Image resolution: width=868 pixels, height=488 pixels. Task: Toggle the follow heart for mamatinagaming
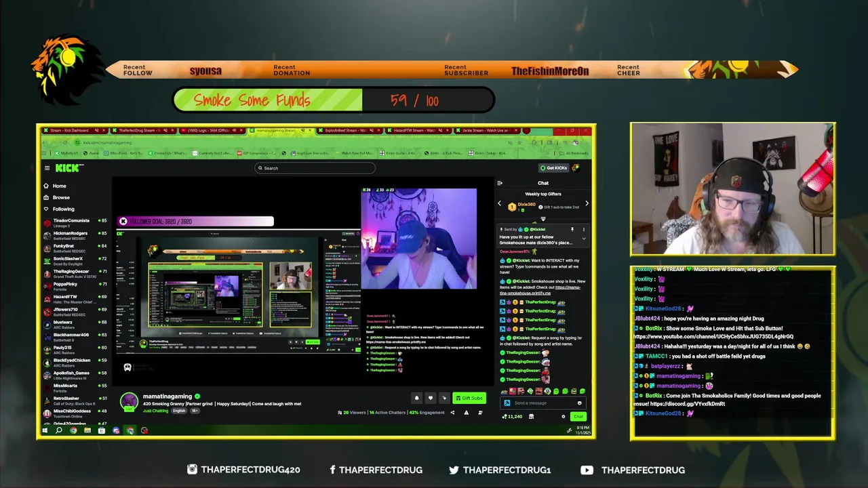(x=431, y=398)
